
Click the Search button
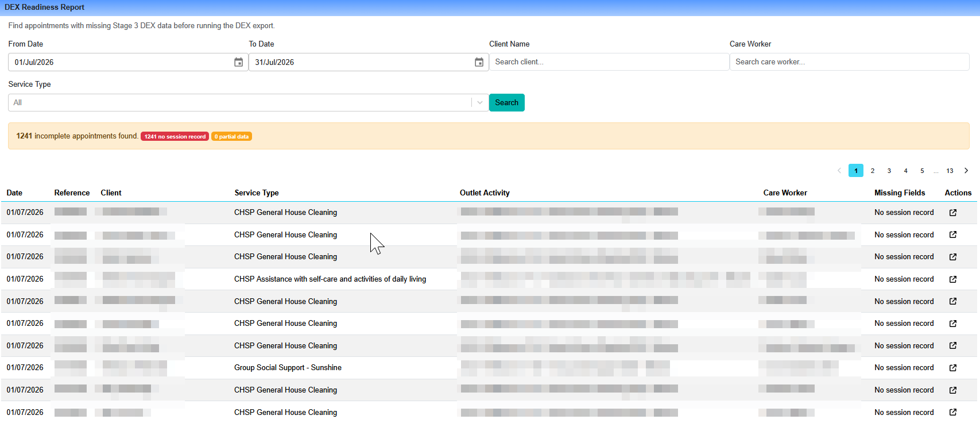(x=506, y=102)
